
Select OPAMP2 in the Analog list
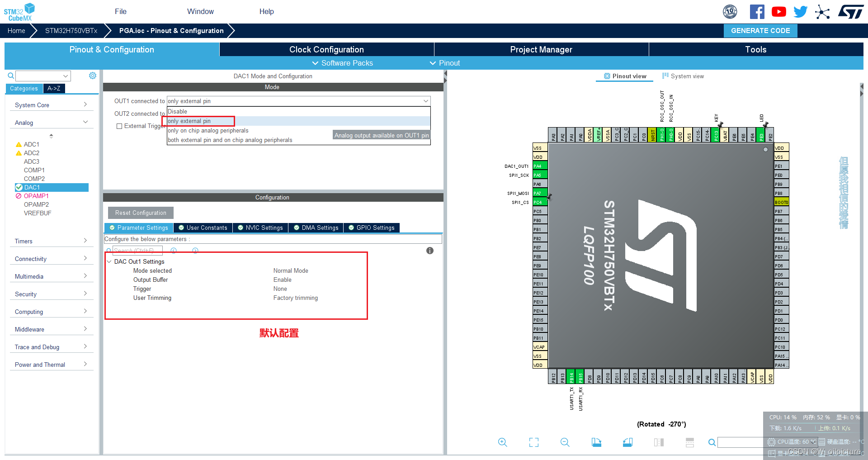pos(36,204)
